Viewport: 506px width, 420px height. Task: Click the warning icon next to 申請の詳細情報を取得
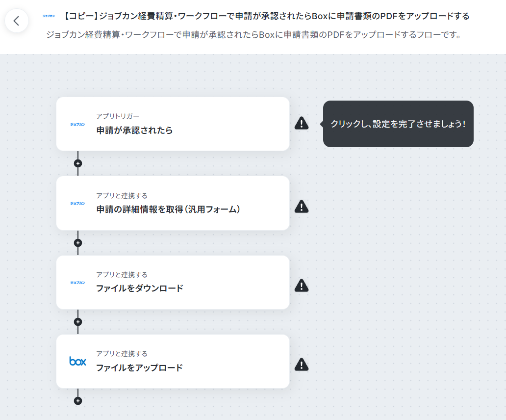[x=302, y=206]
